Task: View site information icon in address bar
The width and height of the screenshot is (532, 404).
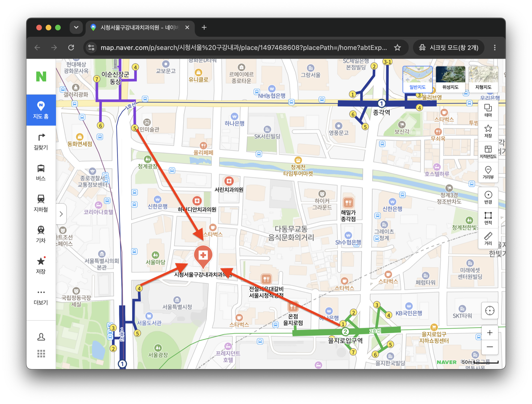Action: (91, 48)
